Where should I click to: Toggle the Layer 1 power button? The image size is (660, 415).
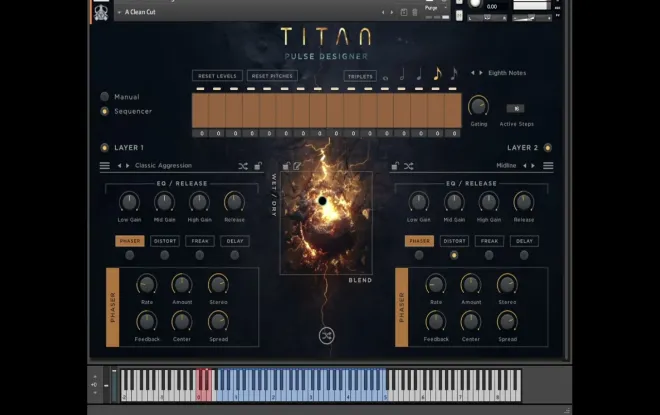pos(104,148)
